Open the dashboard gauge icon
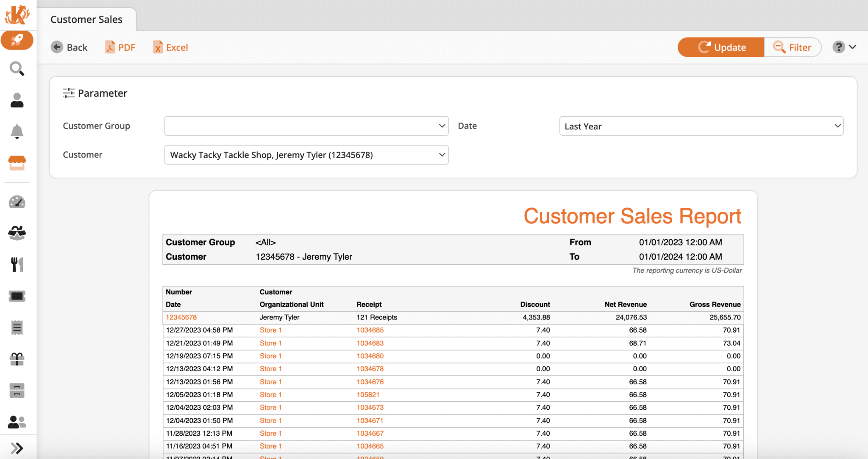Screen dimensions: 868x459 point(17,202)
